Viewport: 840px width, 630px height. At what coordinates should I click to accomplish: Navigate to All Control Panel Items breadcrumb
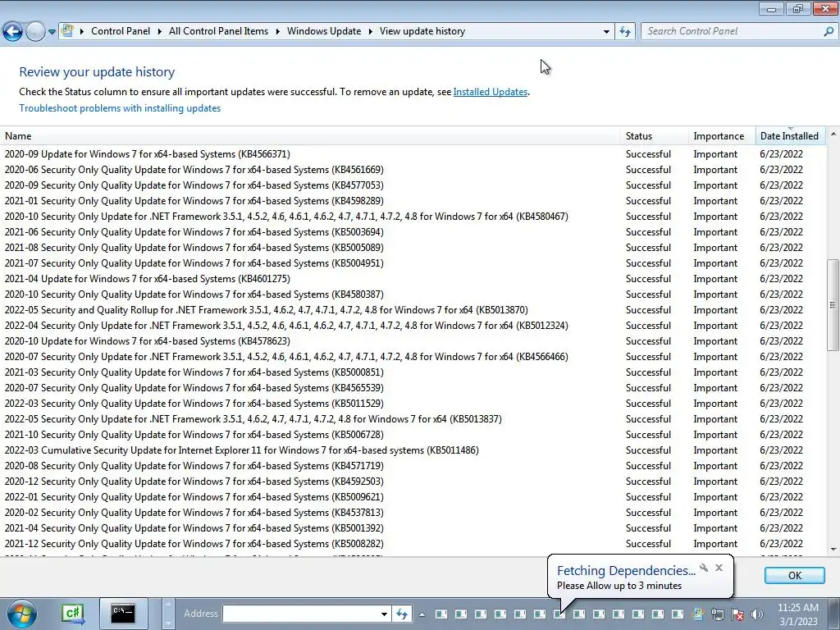[218, 31]
